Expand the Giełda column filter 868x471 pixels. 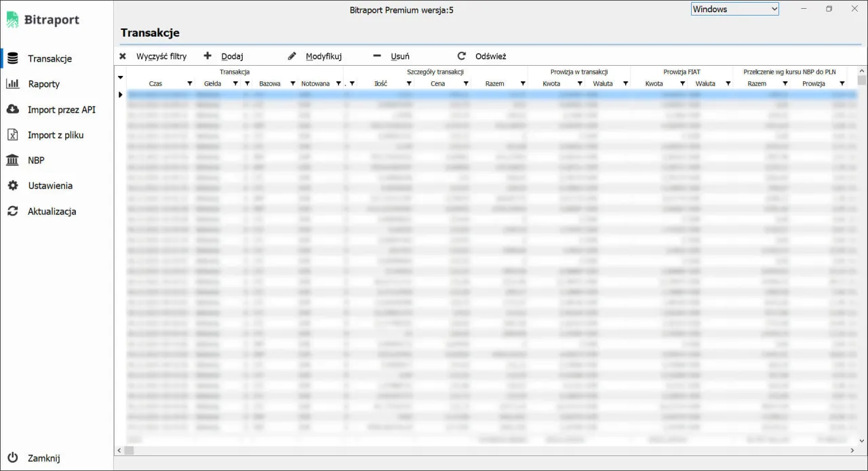pos(235,84)
